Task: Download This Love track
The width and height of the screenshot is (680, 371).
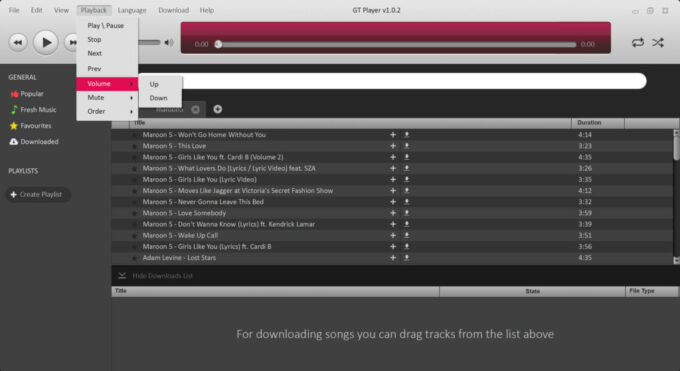Action: click(x=407, y=146)
